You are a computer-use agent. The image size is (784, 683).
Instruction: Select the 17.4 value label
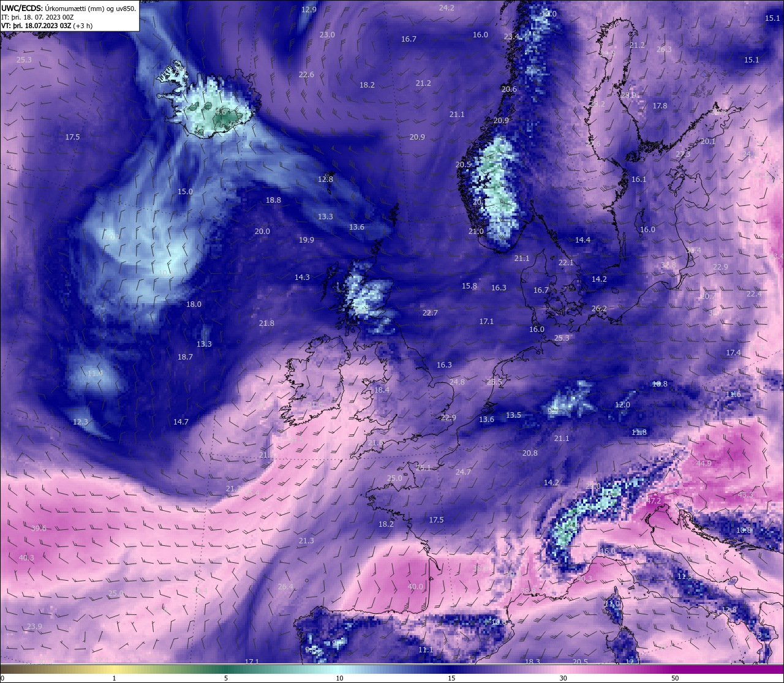733,353
